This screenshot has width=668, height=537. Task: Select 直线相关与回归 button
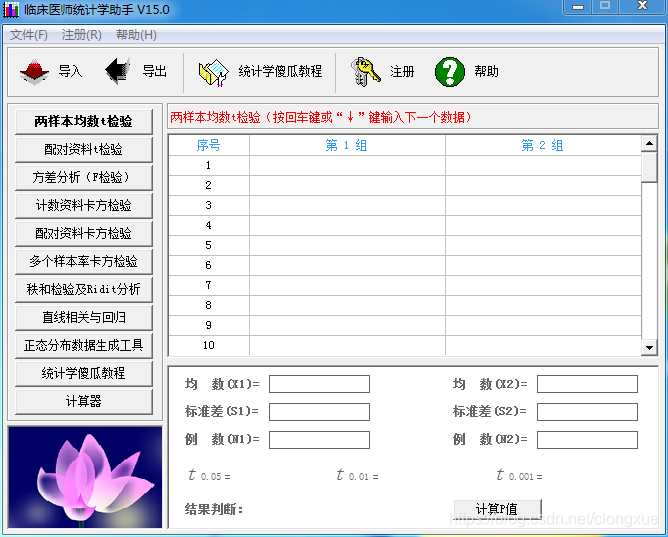84,318
